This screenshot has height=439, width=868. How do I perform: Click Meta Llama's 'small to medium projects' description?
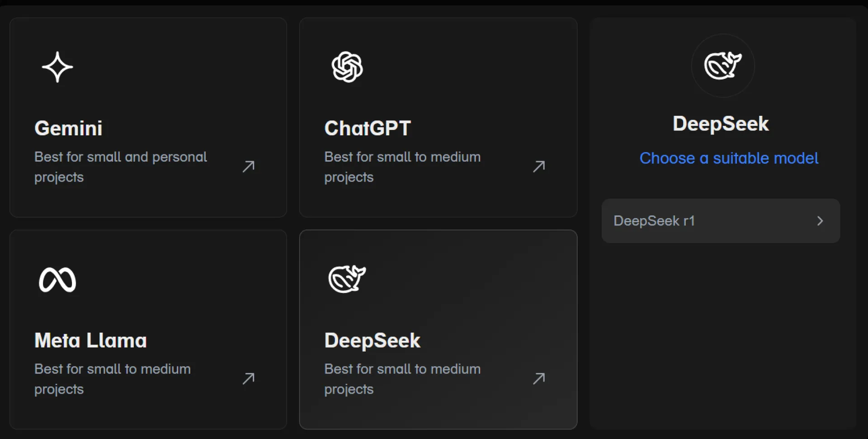pyautogui.click(x=112, y=379)
